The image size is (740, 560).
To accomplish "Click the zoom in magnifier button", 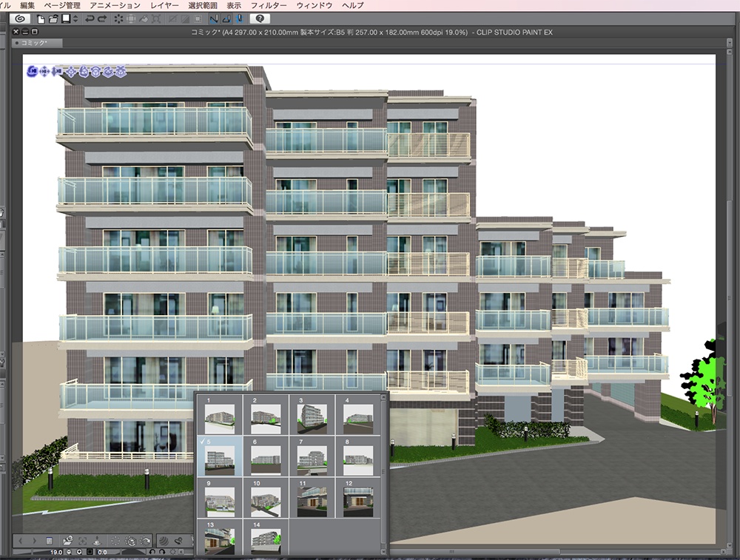I will pyautogui.click(x=79, y=552).
